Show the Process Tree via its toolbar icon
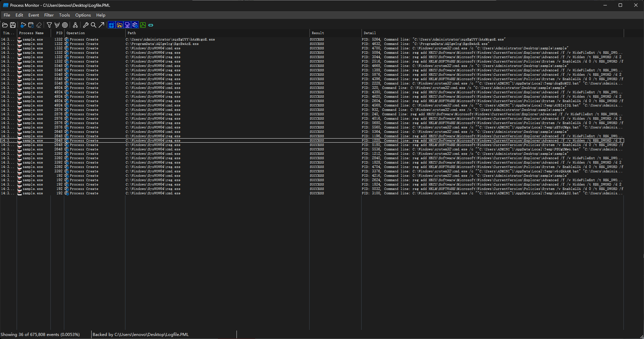The width and height of the screenshot is (644, 339). [x=75, y=25]
